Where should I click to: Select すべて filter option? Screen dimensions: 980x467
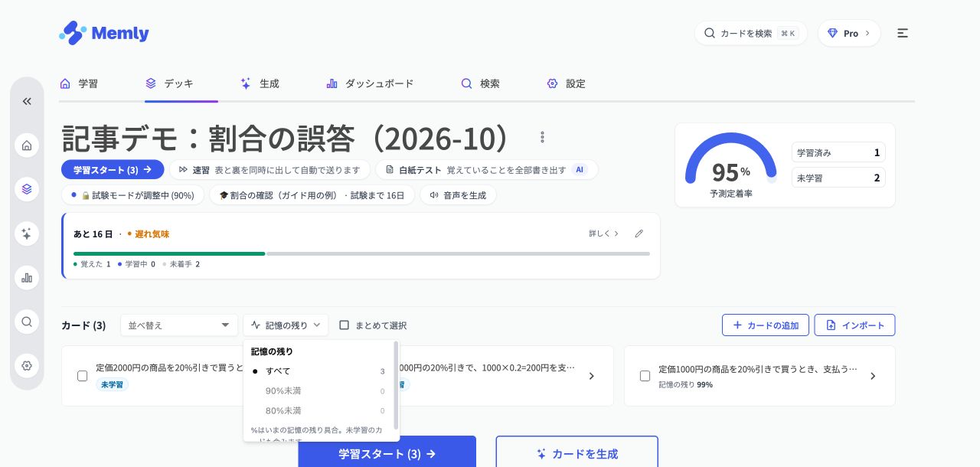pyautogui.click(x=318, y=371)
